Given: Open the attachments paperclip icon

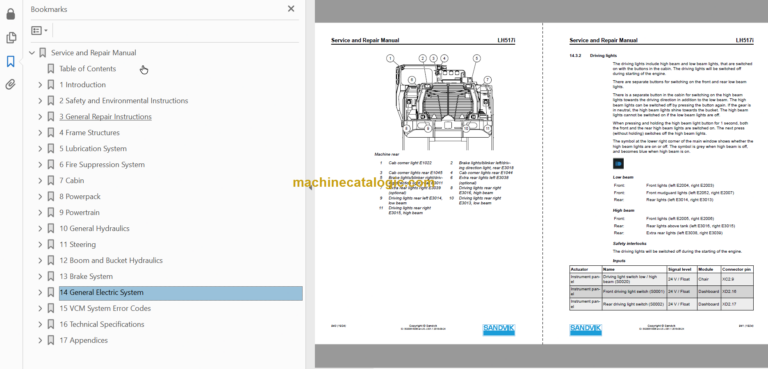Looking at the screenshot, I should [x=11, y=84].
